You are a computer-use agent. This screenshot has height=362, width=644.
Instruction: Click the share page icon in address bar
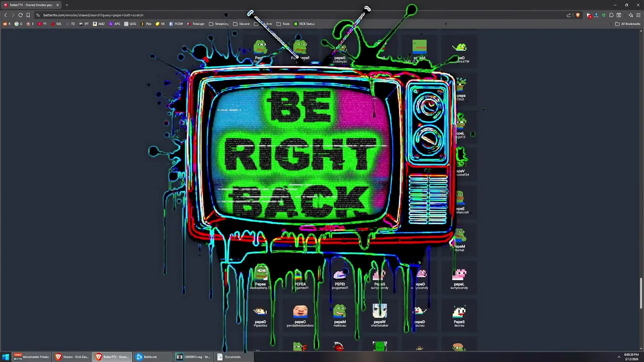tap(569, 15)
